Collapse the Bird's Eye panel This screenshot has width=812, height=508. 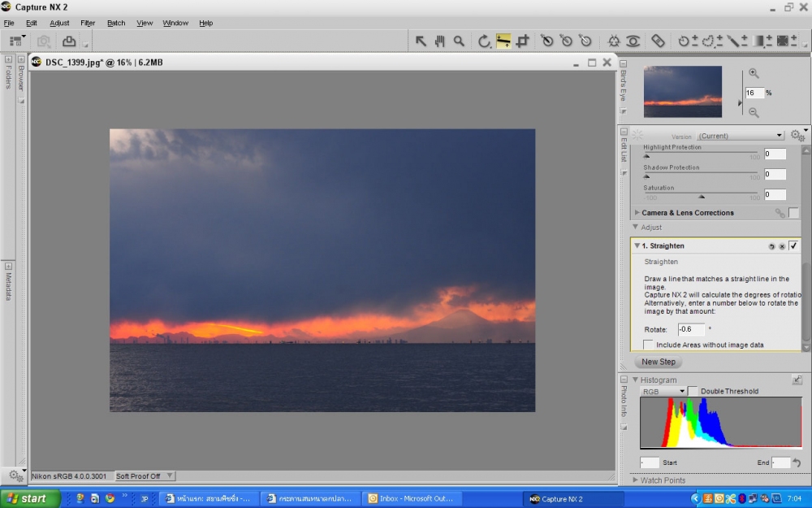[624, 63]
